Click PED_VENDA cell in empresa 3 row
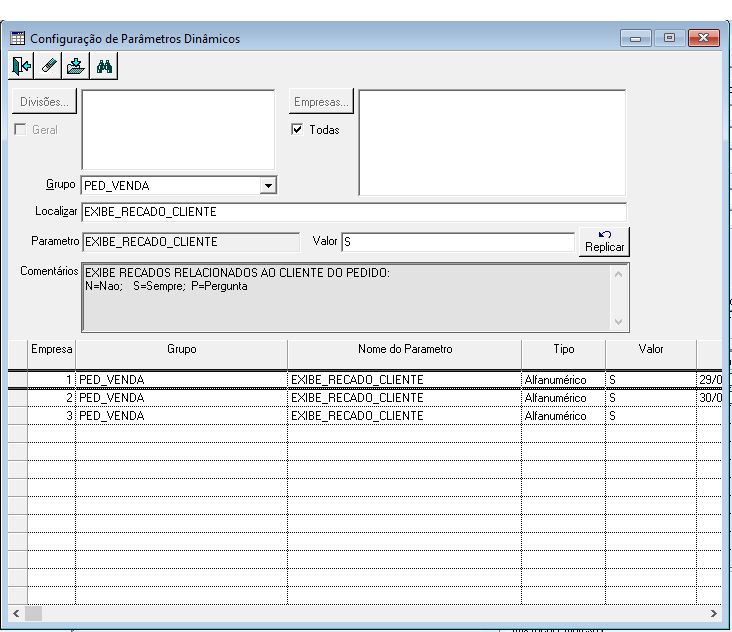 point(182,416)
